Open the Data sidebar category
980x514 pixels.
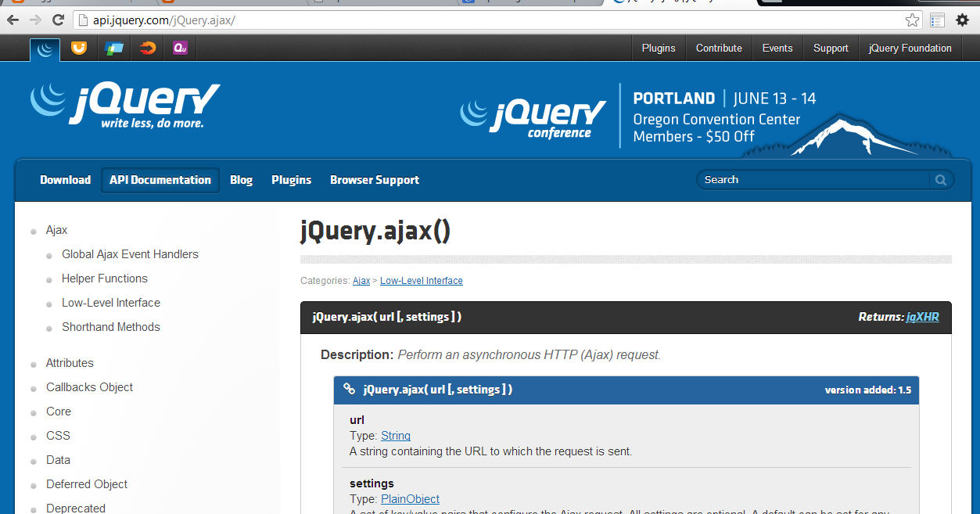point(58,460)
